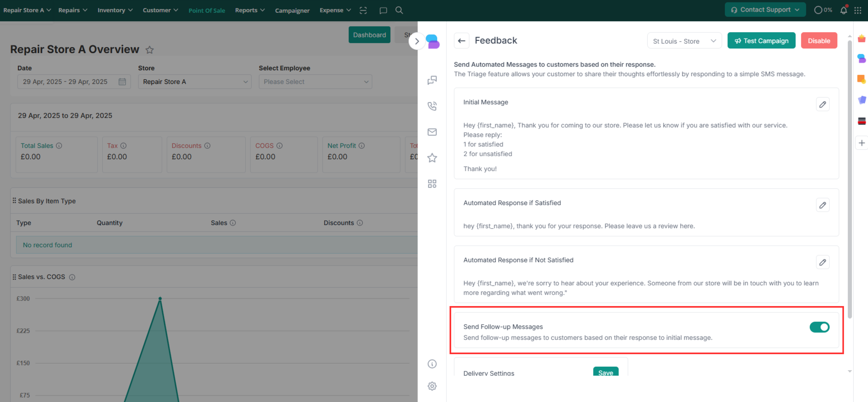Open the email envelope sidebar icon
868x402 pixels.
point(432,132)
